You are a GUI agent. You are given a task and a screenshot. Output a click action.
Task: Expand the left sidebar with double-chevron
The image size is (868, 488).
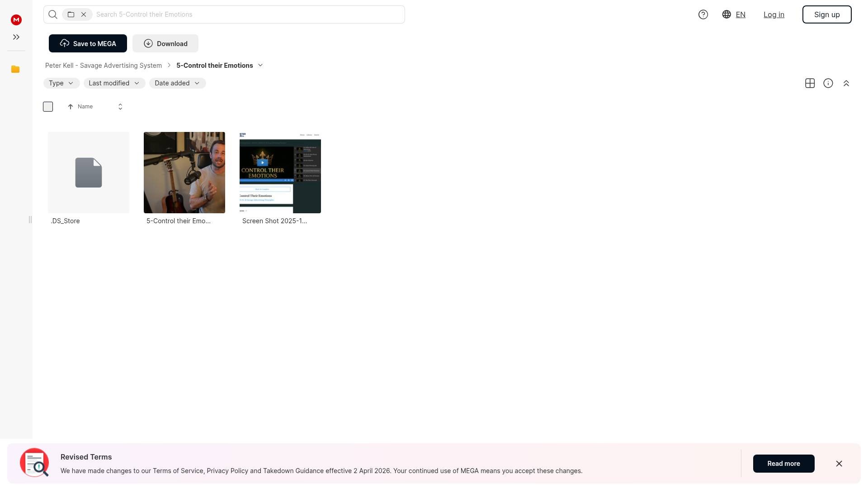point(16,37)
